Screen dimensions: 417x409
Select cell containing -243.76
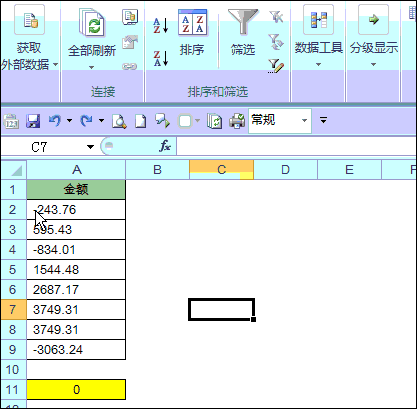[x=76, y=210]
